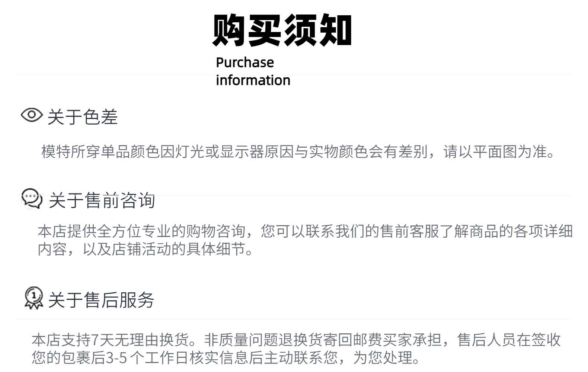
Task: Click the phrase 模特所穿单品 in the color note
Action: point(86,152)
